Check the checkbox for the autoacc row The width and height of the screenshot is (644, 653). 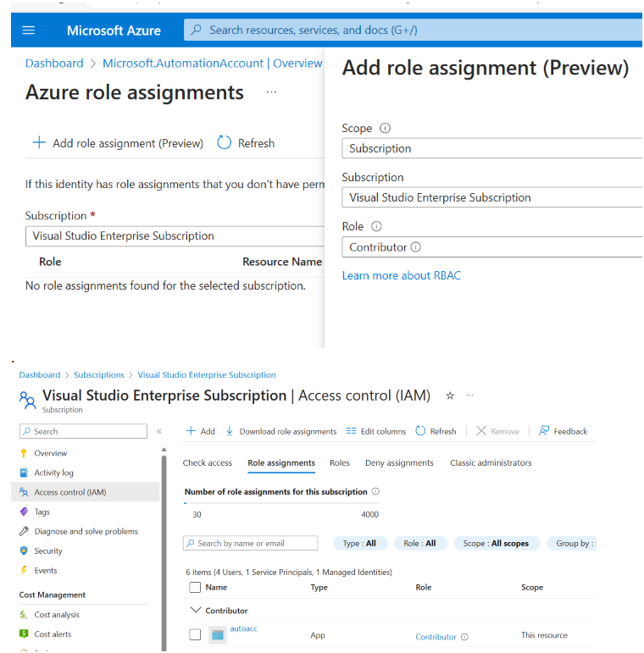pos(195,634)
